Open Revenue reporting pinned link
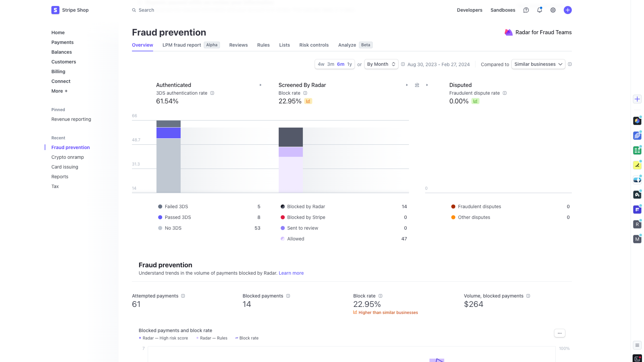Screen dimensions: 644x362 71,119
